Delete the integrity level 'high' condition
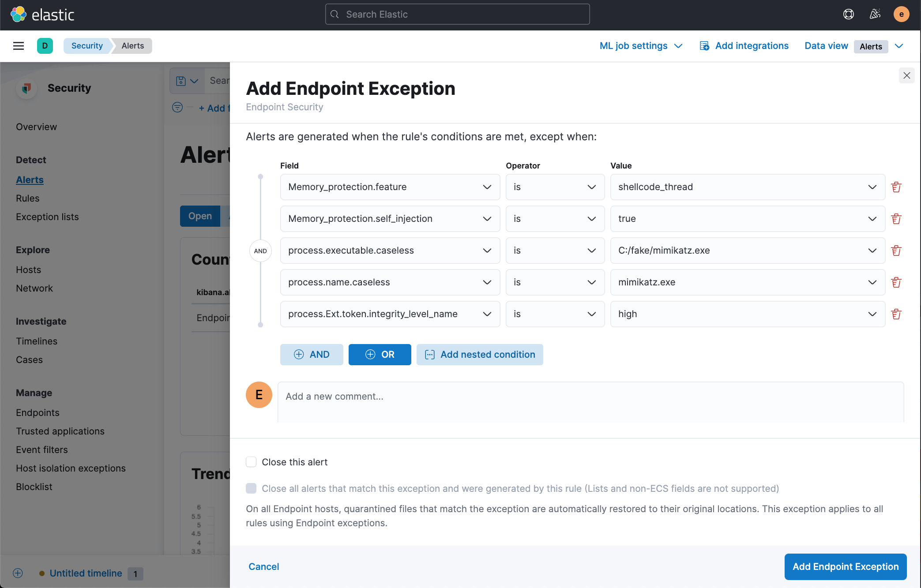 click(x=896, y=314)
